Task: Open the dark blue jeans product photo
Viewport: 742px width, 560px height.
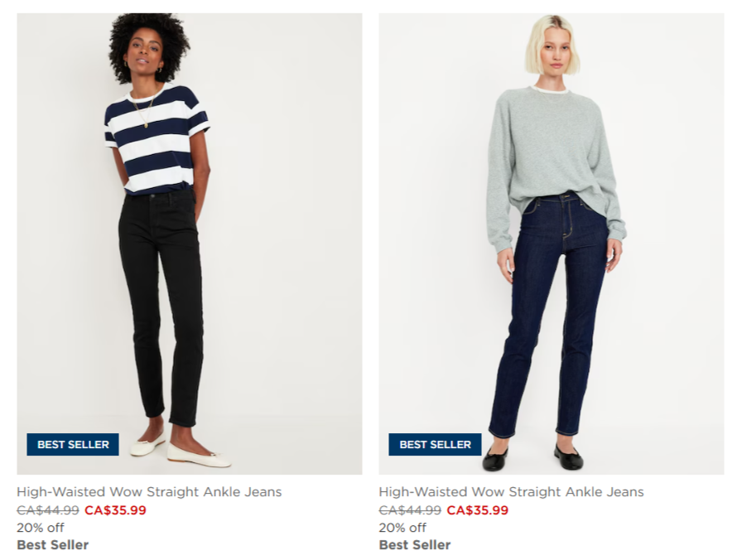Action: tap(552, 244)
